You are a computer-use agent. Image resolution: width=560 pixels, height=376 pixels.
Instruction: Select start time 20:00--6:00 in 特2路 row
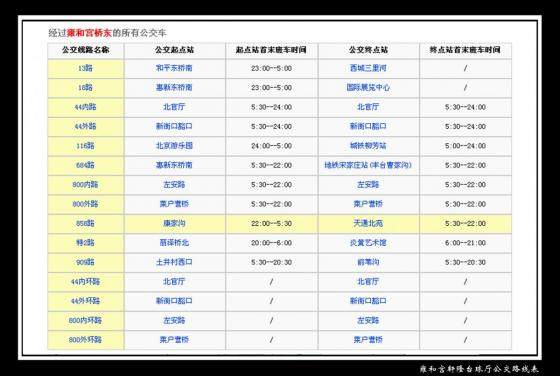click(x=271, y=243)
